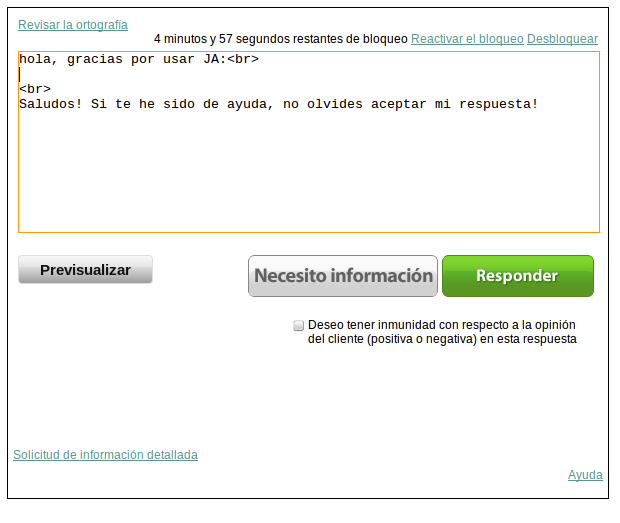Viewport: 620px width, 523px height.
Task: Click 'respuesta!' at end of the message
Action: 498,104
